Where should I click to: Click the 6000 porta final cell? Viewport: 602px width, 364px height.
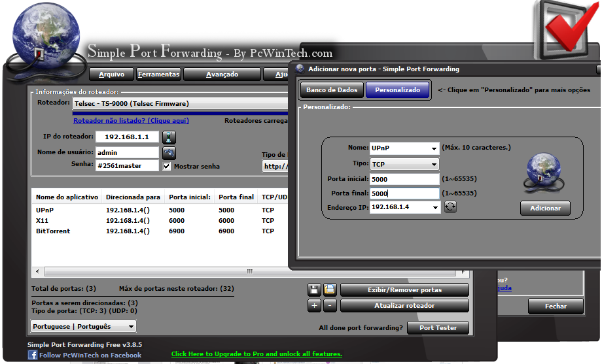click(226, 220)
